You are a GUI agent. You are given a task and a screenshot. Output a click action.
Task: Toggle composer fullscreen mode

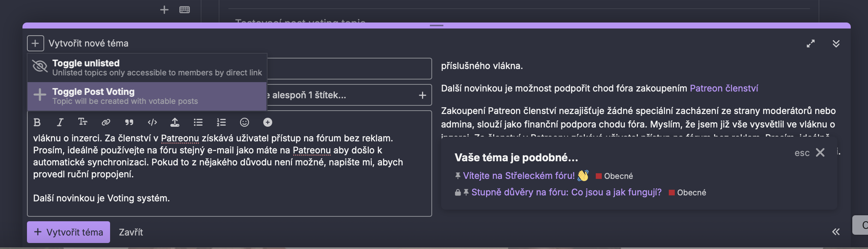pos(810,43)
